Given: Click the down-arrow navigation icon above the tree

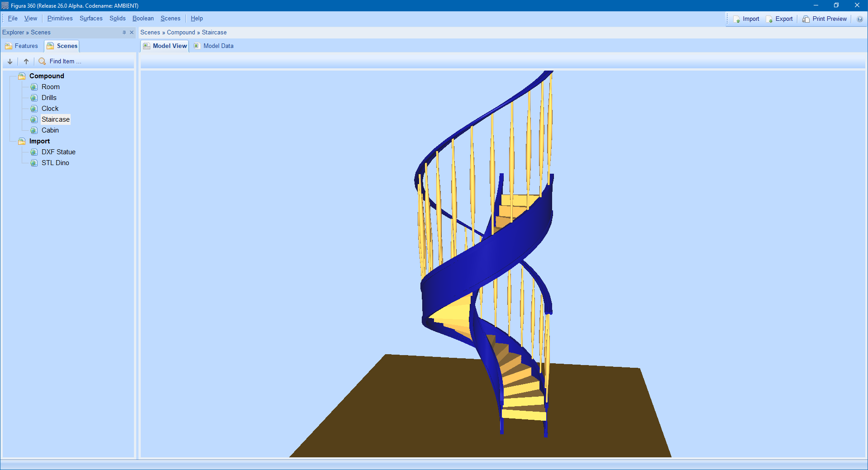Looking at the screenshot, I should pos(10,61).
